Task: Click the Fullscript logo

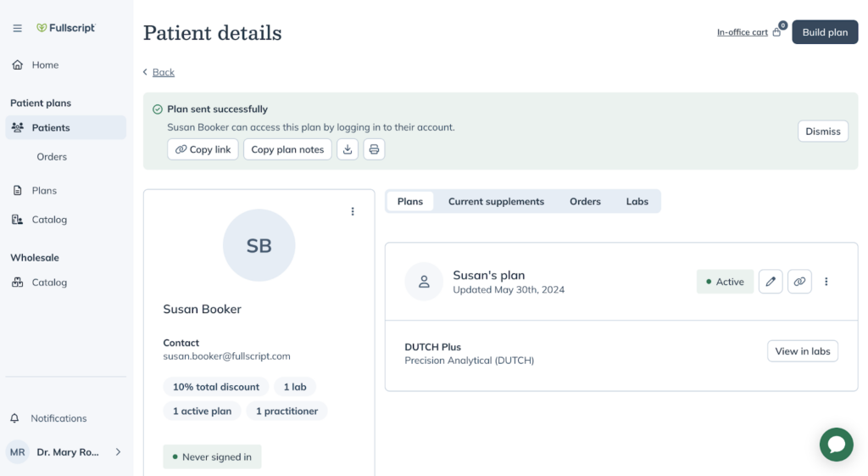Action: click(66, 28)
